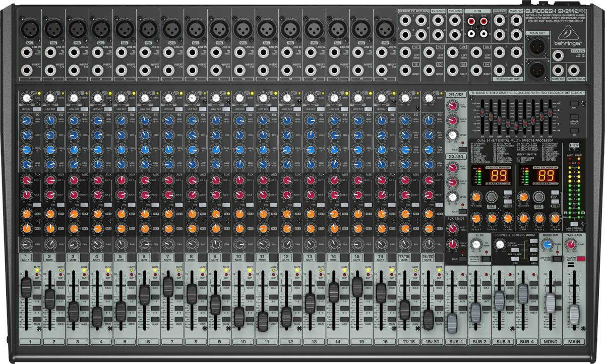This screenshot has width=605, height=364.
Task: Grab the MAIN fader cap
Action: (574, 313)
